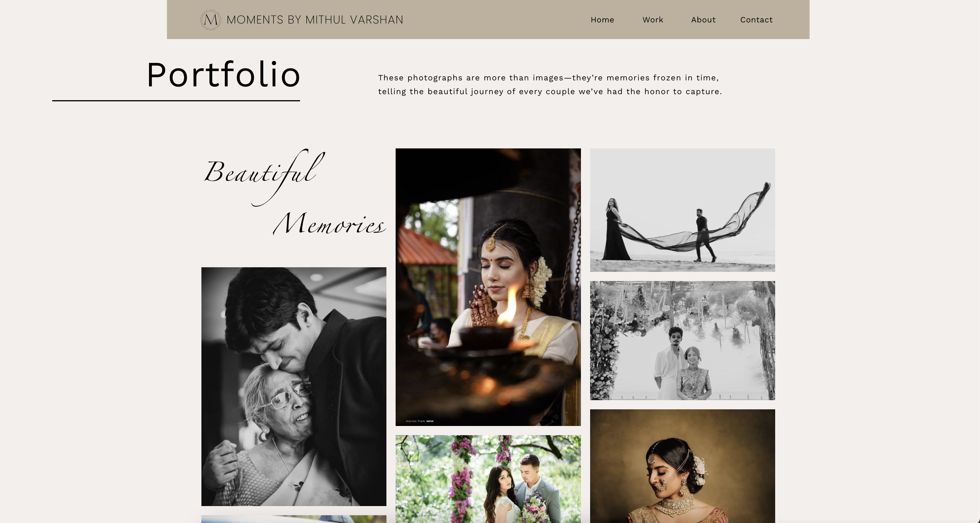Image resolution: width=980 pixels, height=523 pixels.
Task: View the black-and-white beach couple photo
Action: click(x=682, y=210)
